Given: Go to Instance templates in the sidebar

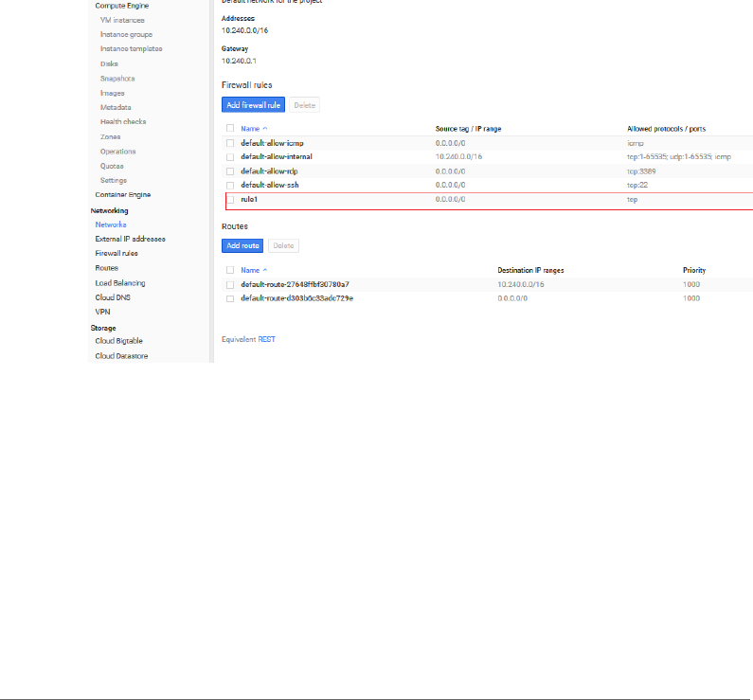Looking at the screenshot, I should pyautogui.click(x=131, y=48).
